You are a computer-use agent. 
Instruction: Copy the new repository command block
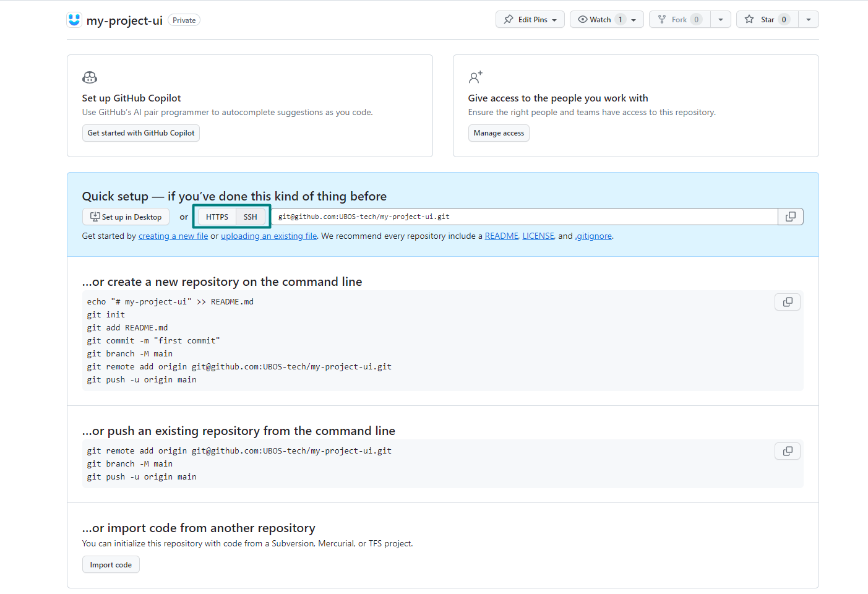pyautogui.click(x=788, y=302)
